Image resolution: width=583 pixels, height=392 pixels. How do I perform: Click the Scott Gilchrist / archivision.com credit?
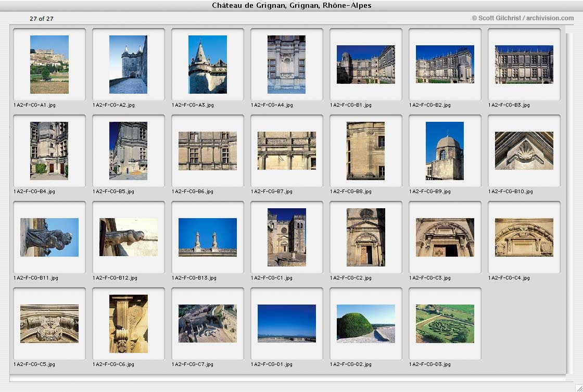pyautogui.click(x=523, y=18)
